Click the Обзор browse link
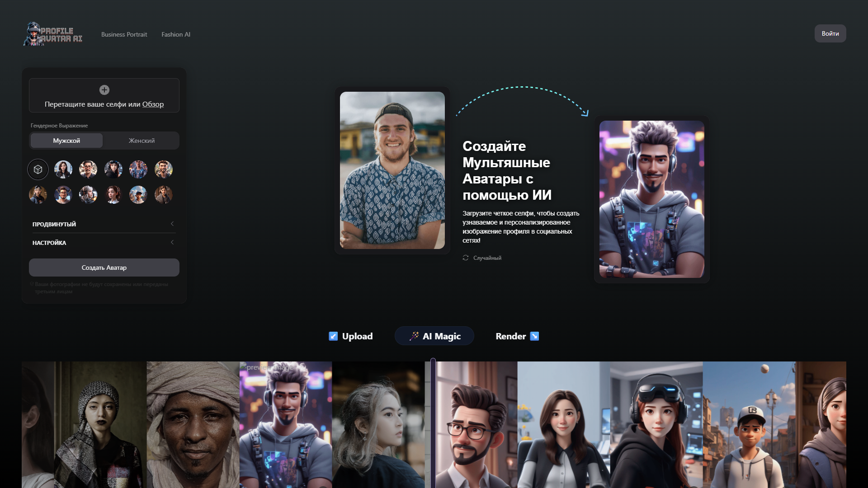This screenshot has height=488, width=868. pos(153,104)
